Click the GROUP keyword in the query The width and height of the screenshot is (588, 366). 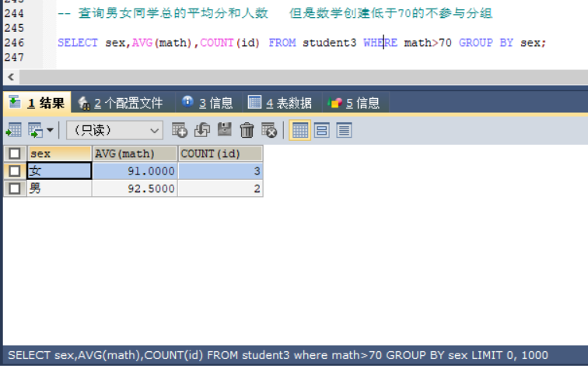476,42
